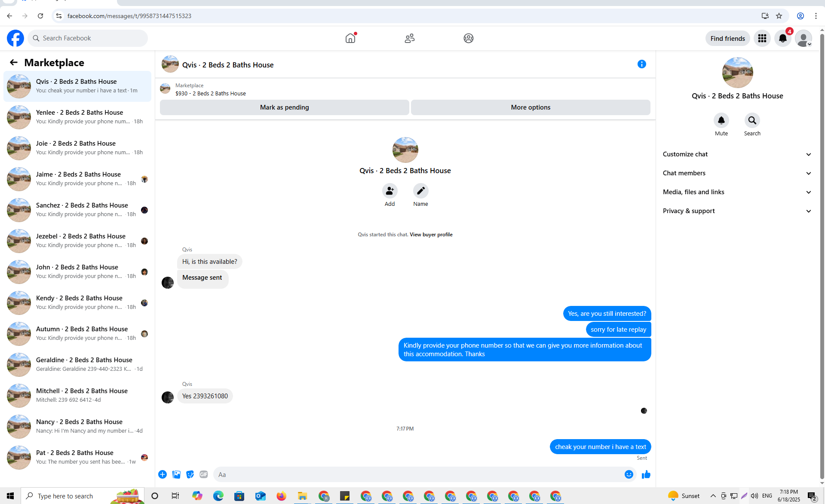Search in conversation using the magnifier icon
Viewport: 825px width, 504px height.
(752, 120)
